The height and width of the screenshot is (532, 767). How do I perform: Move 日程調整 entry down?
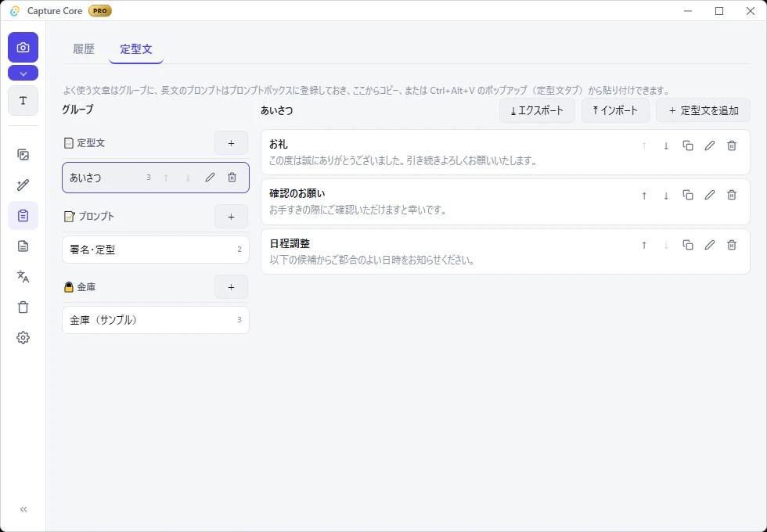tap(666, 245)
